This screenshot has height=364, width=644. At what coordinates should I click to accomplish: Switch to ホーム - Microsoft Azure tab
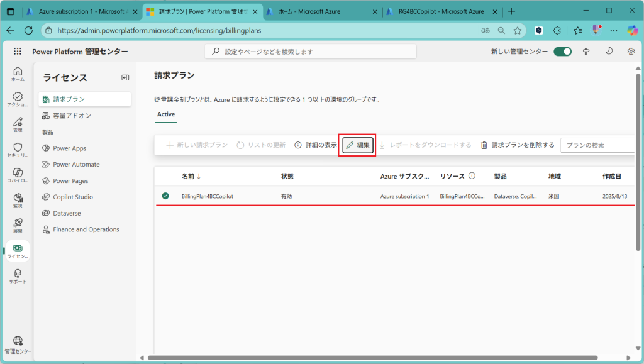pos(322,11)
